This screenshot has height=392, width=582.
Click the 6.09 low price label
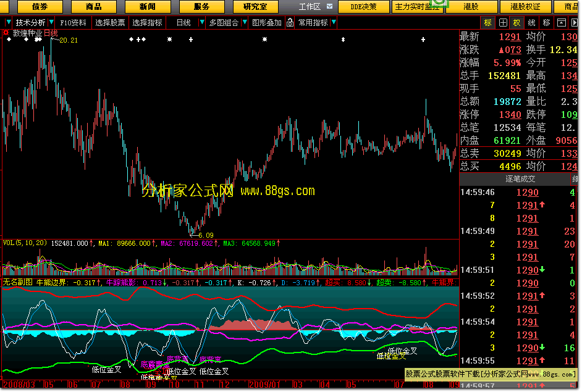[x=206, y=235]
